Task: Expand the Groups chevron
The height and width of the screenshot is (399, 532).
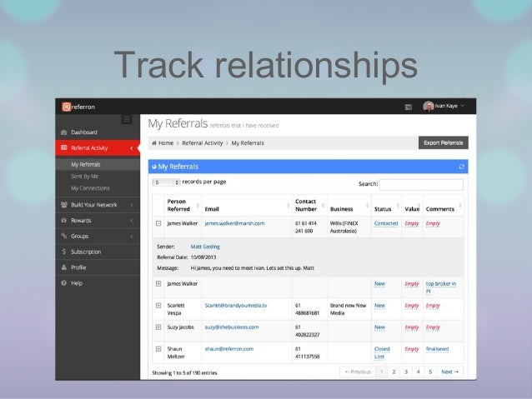Action: pos(132,237)
